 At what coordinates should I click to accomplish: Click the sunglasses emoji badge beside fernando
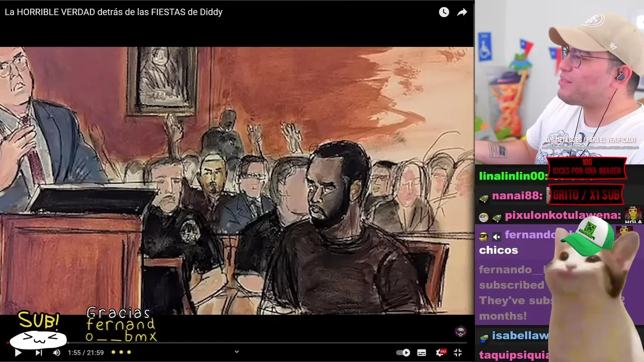(484, 236)
